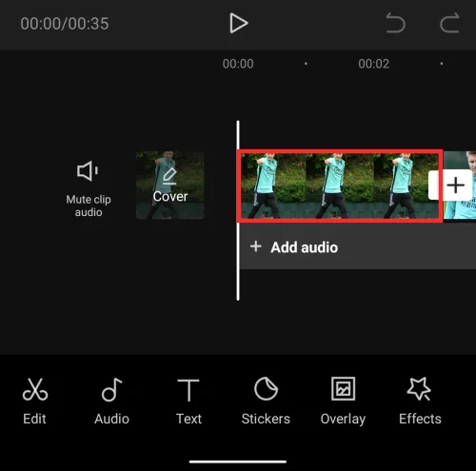This screenshot has width=476, height=471.
Task: Add audio to the track
Action: [x=358, y=247]
